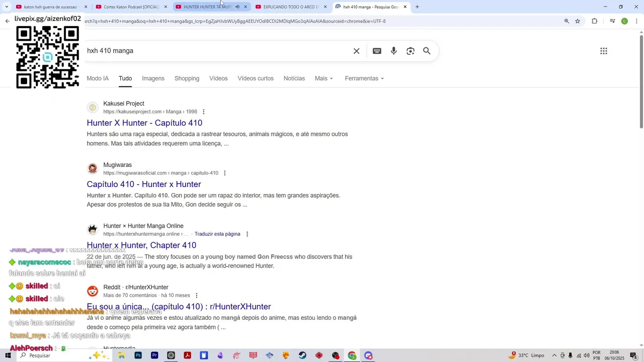This screenshot has width=644, height=362.
Task: Switch to the EXPLICANDO TODO O ARCO tab
Action: pyautogui.click(x=291, y=7)
